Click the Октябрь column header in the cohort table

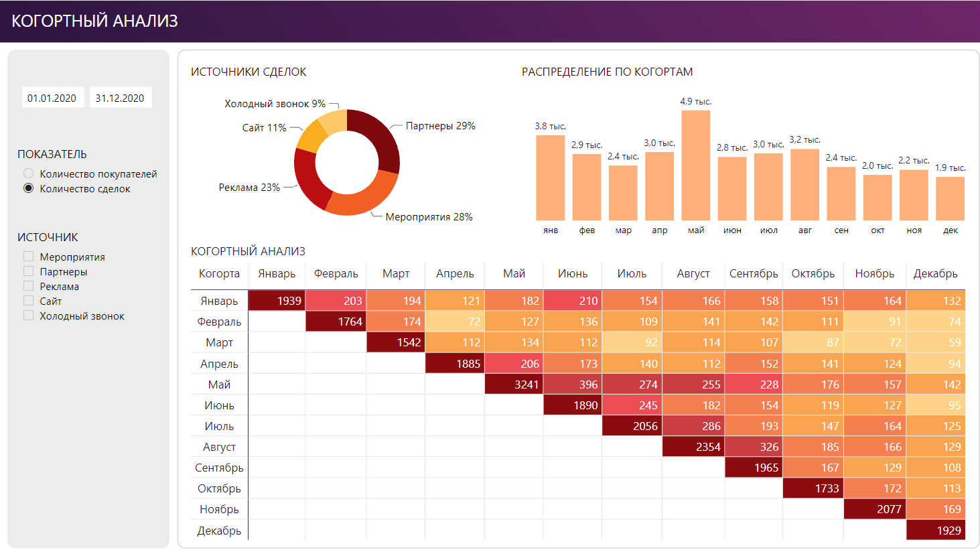[x=813, y=273]
